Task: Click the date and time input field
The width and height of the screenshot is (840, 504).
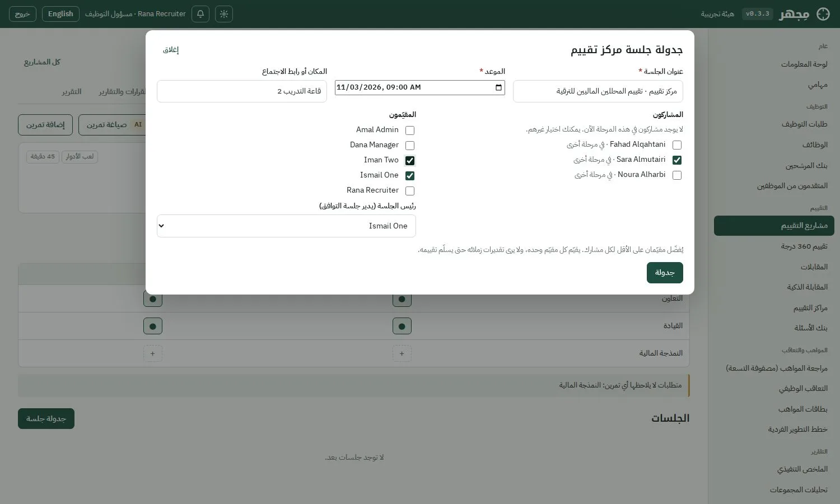Action: (420, 87)
